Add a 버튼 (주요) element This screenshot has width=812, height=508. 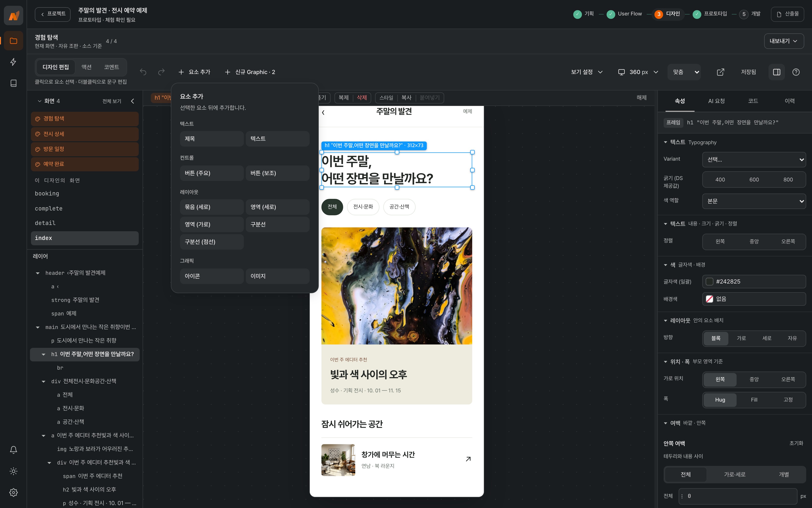(212, 173)
